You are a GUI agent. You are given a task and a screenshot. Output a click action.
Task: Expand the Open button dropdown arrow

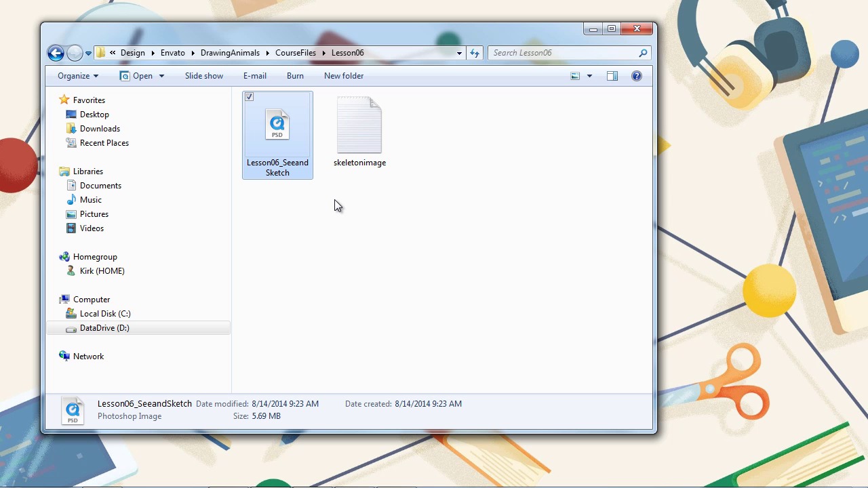pyautogui.click(x=161, y=76)
